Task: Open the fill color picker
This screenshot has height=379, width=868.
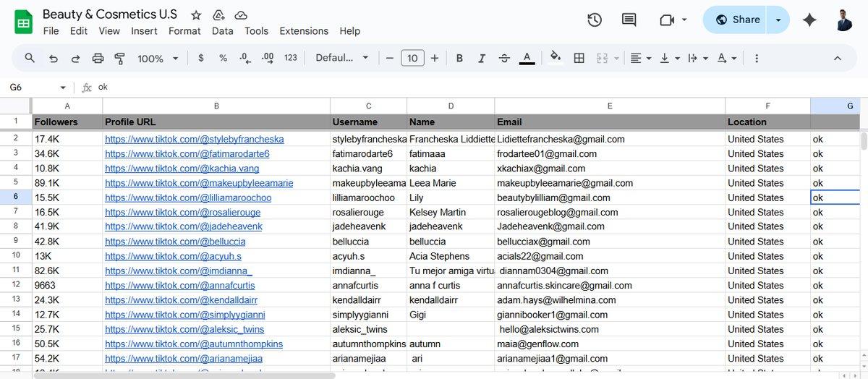Action: 556,58
